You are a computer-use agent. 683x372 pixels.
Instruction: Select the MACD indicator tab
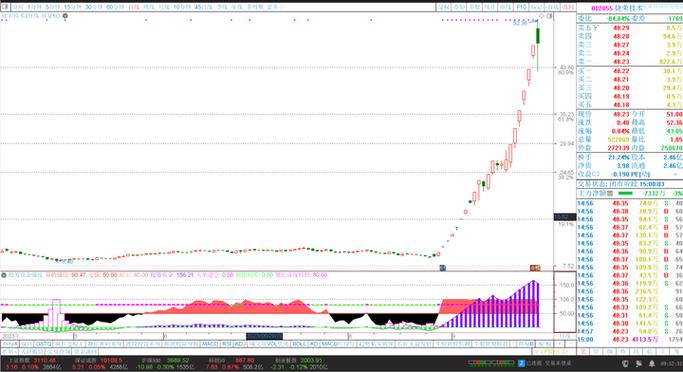pos(210,344)
